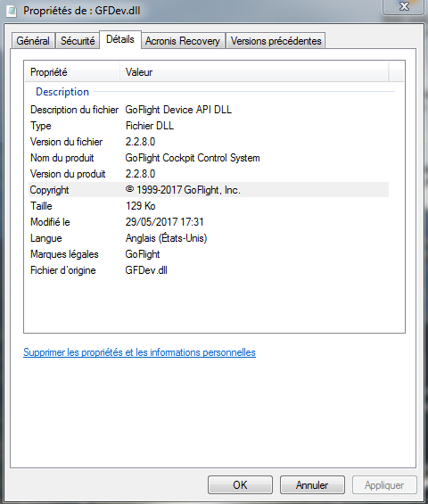Click the Annuler button
The image size is (428, 504).
(x=312, y=485)
